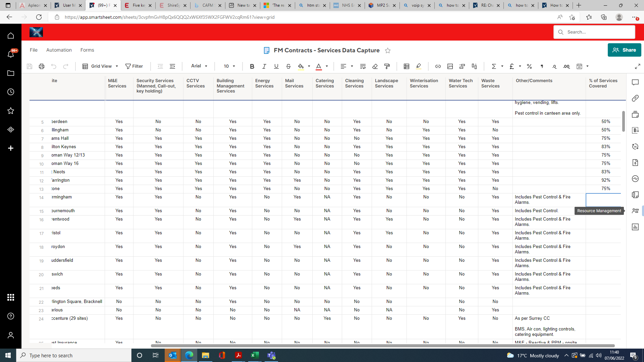This screenshot has height=362, width=644.
Task: Open conditional formatting rules icon
Action: [407, 66]
